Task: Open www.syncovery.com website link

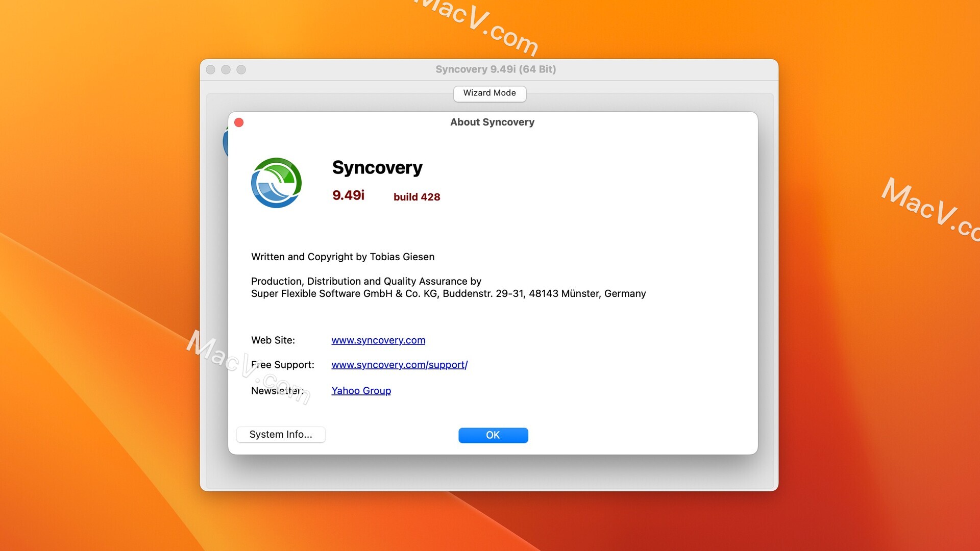Action: (378, 340)
